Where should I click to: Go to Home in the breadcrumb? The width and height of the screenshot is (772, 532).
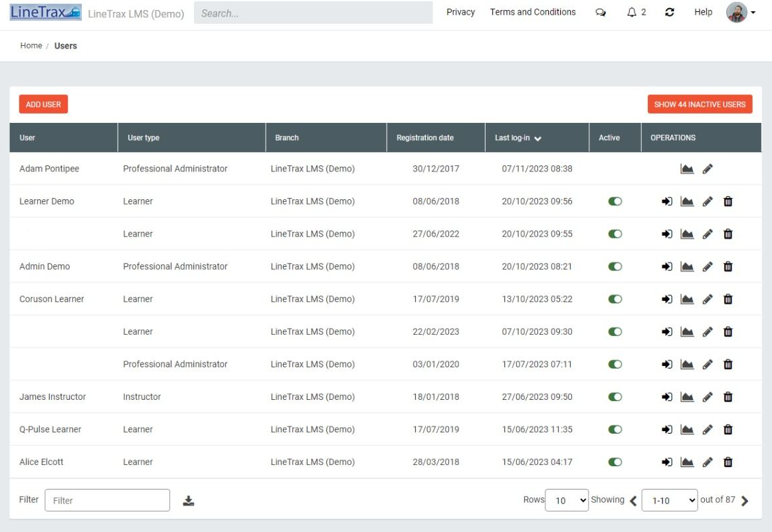31,46
